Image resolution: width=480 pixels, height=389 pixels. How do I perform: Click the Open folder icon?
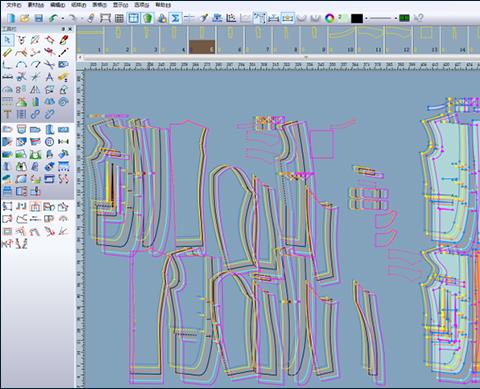(25, 18)
